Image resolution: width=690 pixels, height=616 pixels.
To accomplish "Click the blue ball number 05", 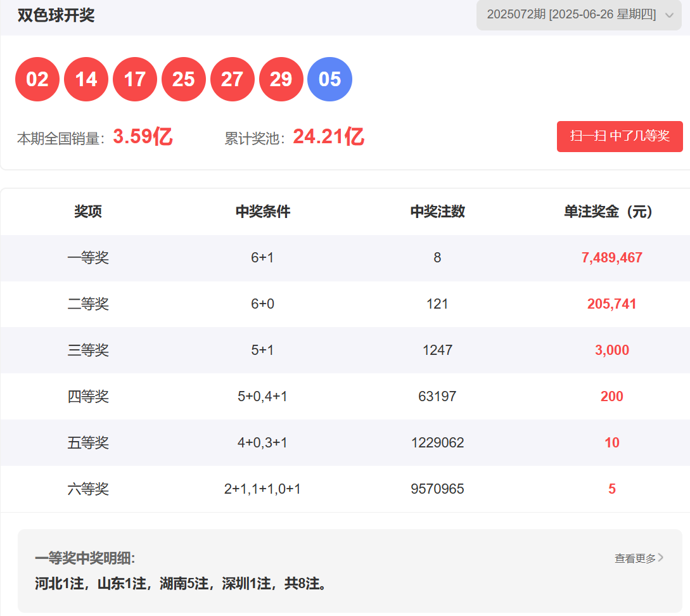I will click(x=329, y=79).
